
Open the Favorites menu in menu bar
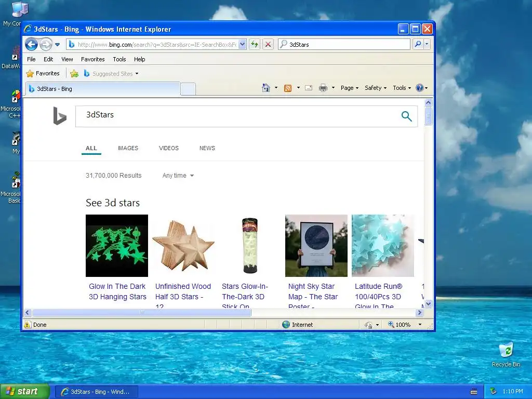click(92, 59)
